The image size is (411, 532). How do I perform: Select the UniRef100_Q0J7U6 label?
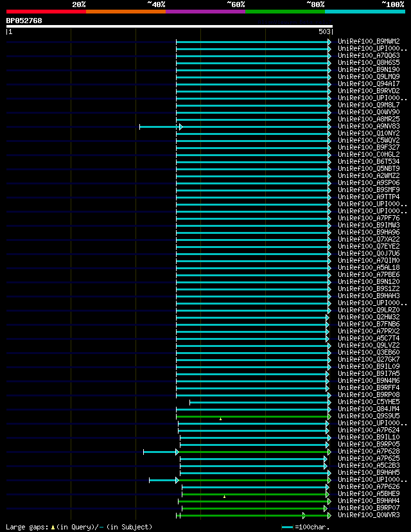(369, 253)
